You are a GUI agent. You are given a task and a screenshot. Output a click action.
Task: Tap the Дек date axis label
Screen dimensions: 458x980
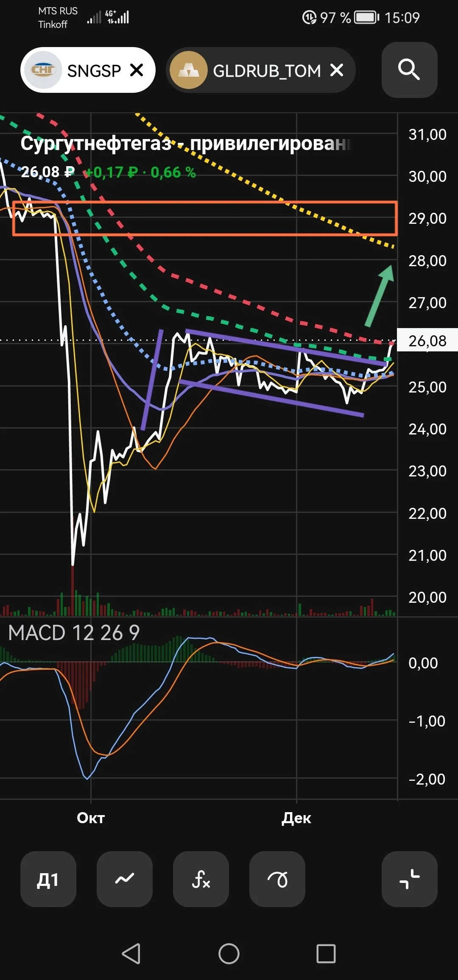click(296, 818)
